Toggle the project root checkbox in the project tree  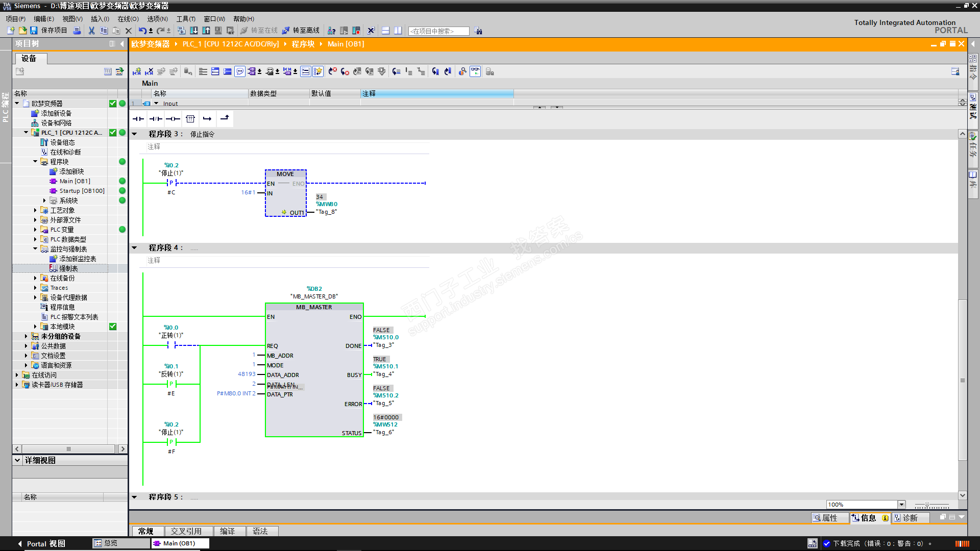coord(113,104)
